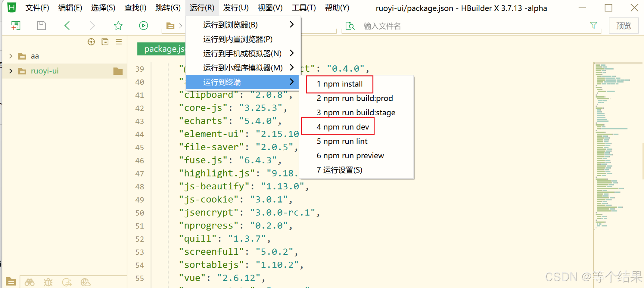Click the 运行(R) menu
The image size is (644, 288).
202,8
